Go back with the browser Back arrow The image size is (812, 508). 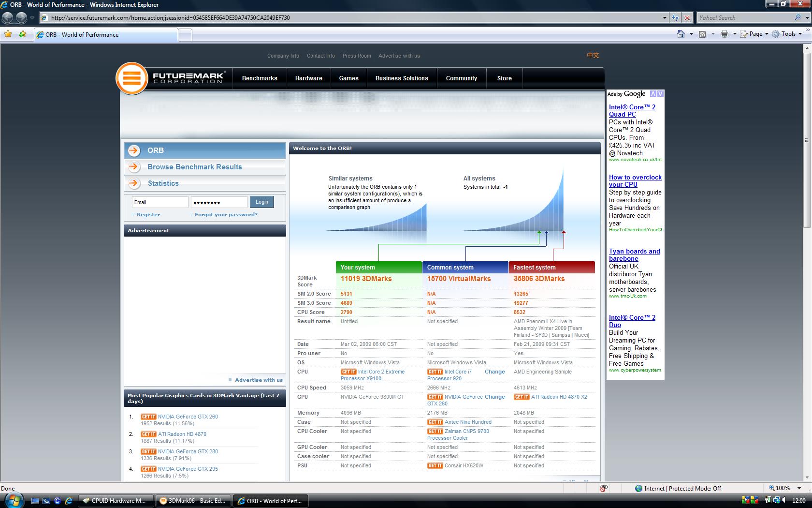8,18
